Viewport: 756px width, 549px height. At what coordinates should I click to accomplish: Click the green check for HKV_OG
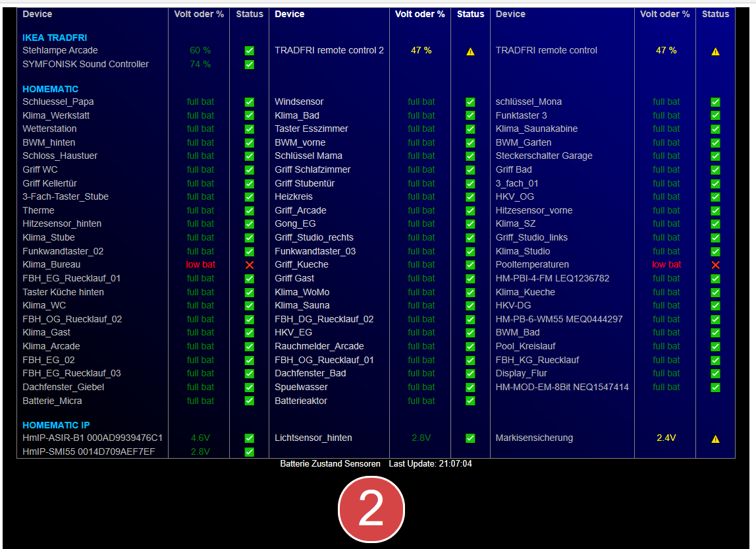point(715,197)
